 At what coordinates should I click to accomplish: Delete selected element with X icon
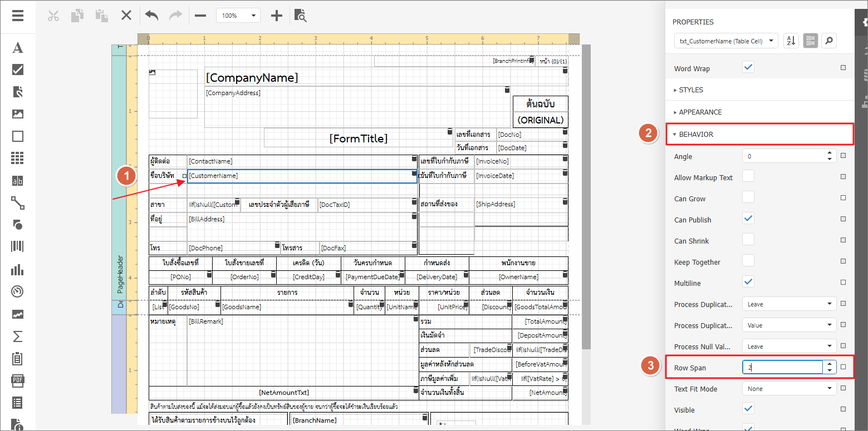coord(126,16)
